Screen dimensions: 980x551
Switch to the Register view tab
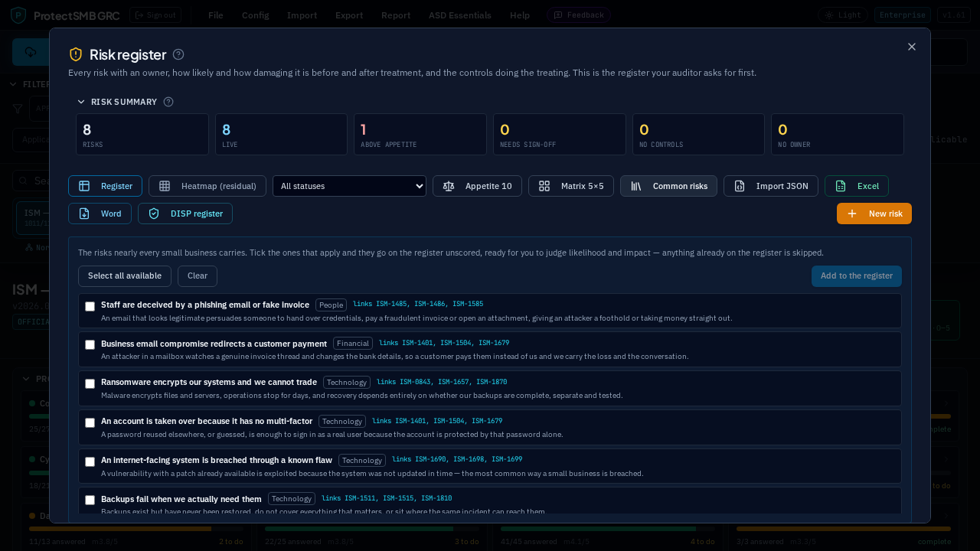click(x=105, y=186)
